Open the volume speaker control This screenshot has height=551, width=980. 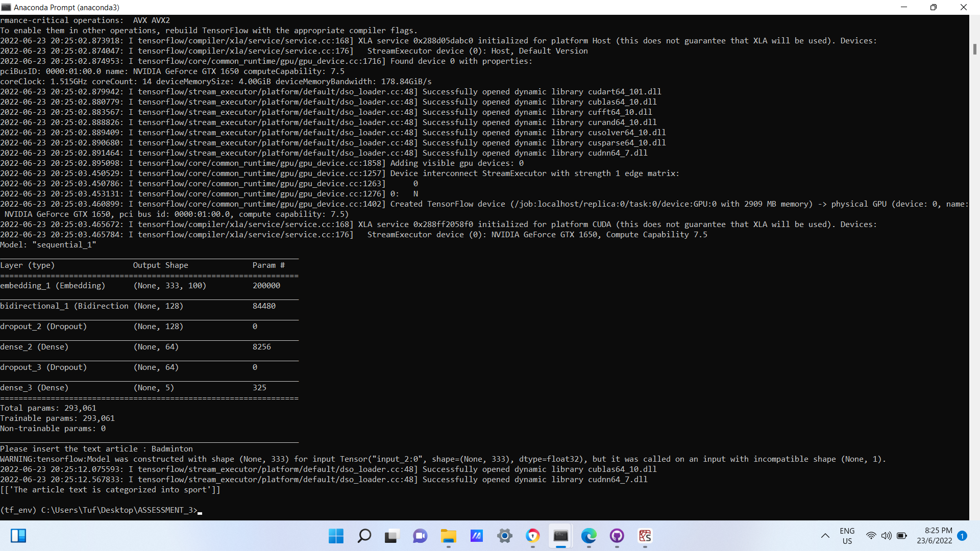pyautogui.click(x=887, y=536)
